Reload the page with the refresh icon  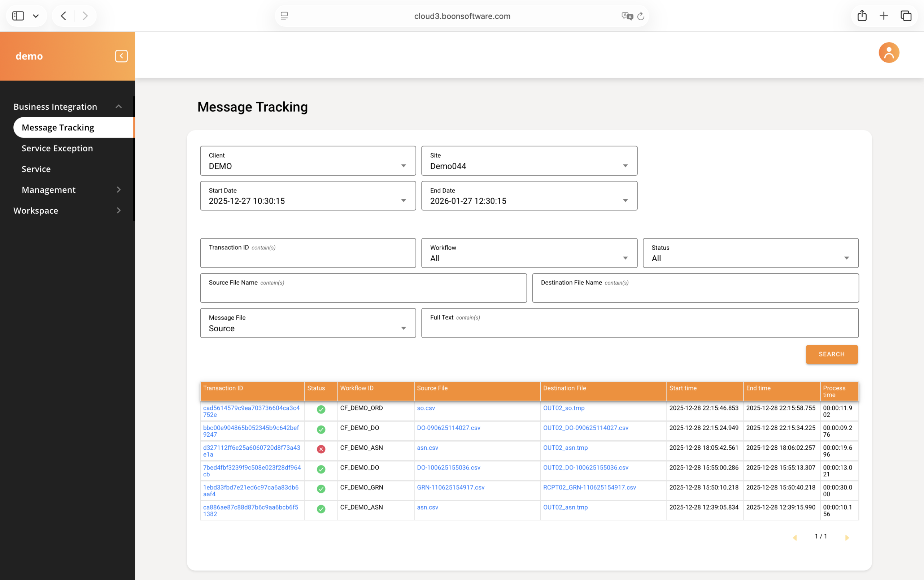coord(641,16)
